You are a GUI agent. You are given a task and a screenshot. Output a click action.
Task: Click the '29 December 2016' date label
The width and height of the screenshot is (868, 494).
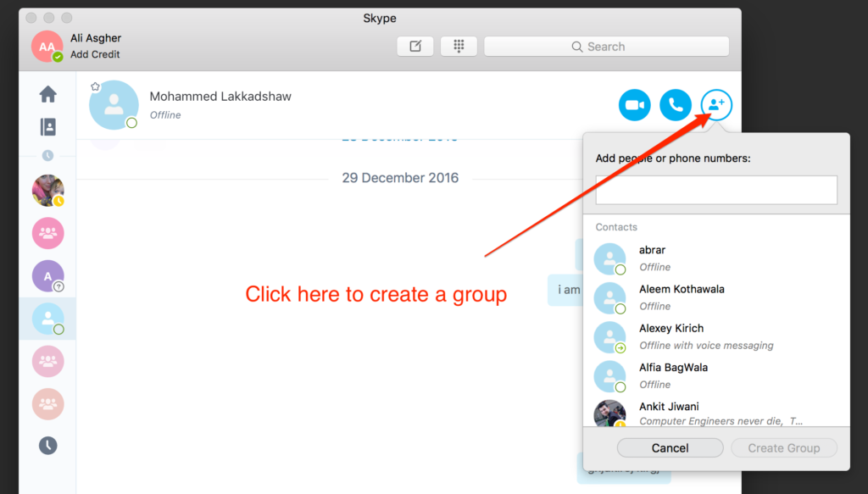pyautogui.click(x=400, y=178)
